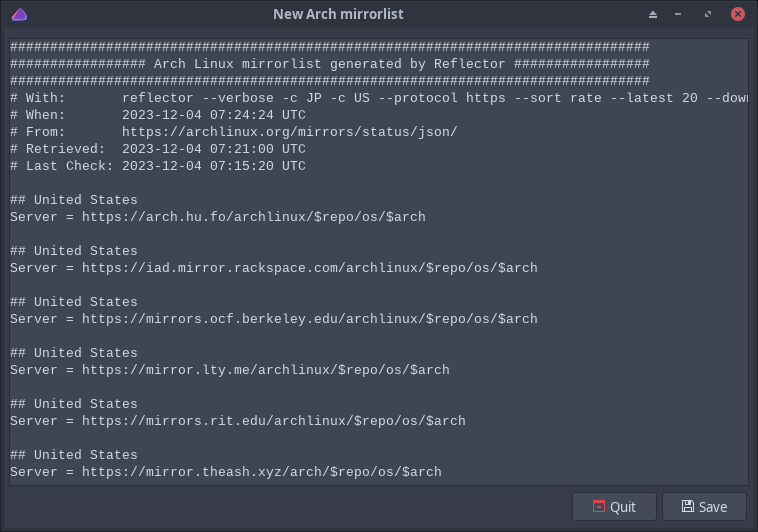Viewport: 758px width, 532px height.
Task: Click the '# When: 2023-12-04 07:24:24 UTC' line
Action: pyautogui.click(x=158, y=115)
